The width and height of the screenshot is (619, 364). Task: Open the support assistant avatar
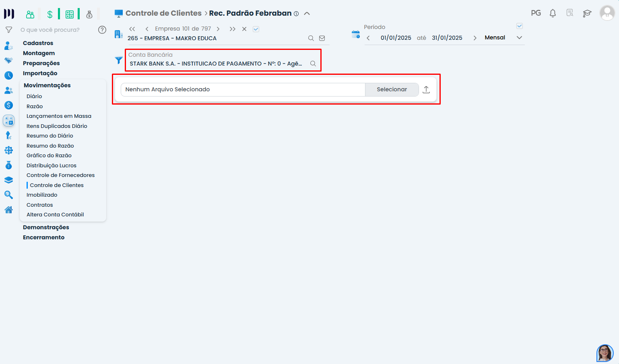(x=605, y=353)
